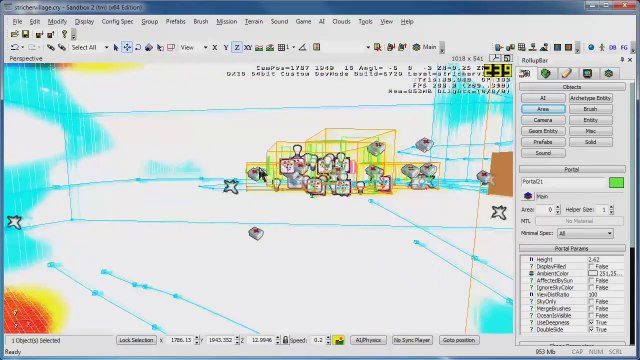Select the arrow select tool
The height and width of the screenshot is (360, 640).
point(116,48)
